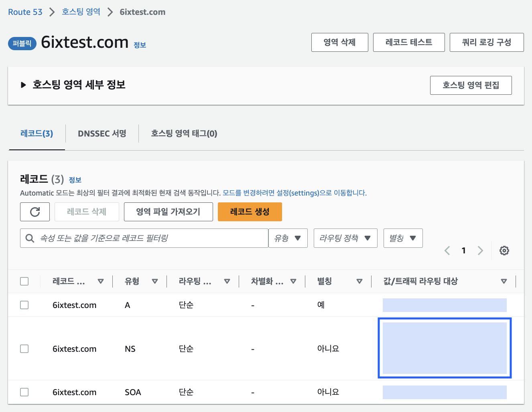Go to next page arrow
This screenshot has width=532, height=412.
point(480,251)
